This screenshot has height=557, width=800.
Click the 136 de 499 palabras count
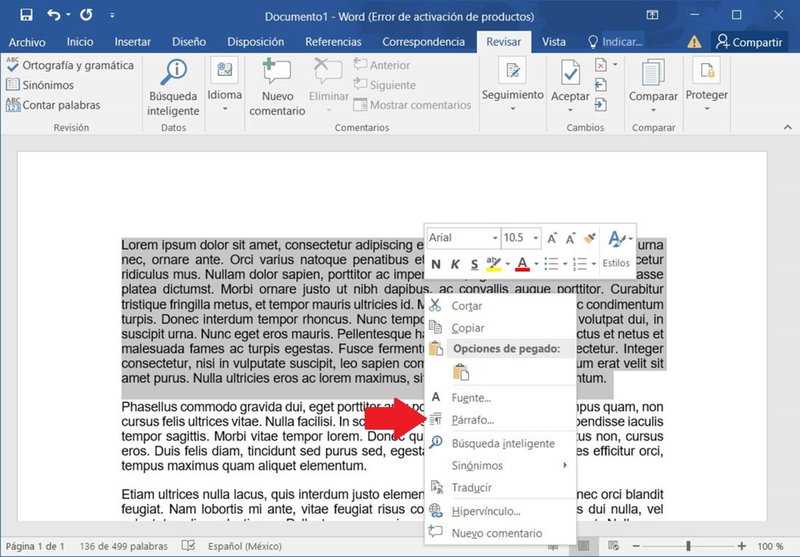point(123,546)
